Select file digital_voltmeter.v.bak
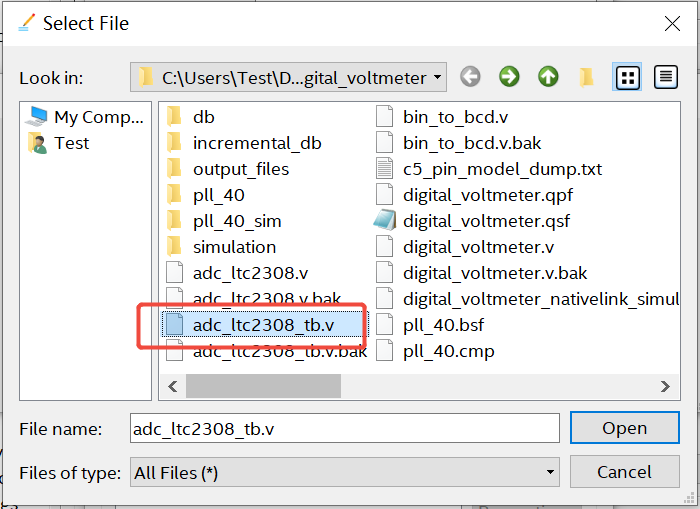Screen dimensions: 700x509 click(482, 273)
